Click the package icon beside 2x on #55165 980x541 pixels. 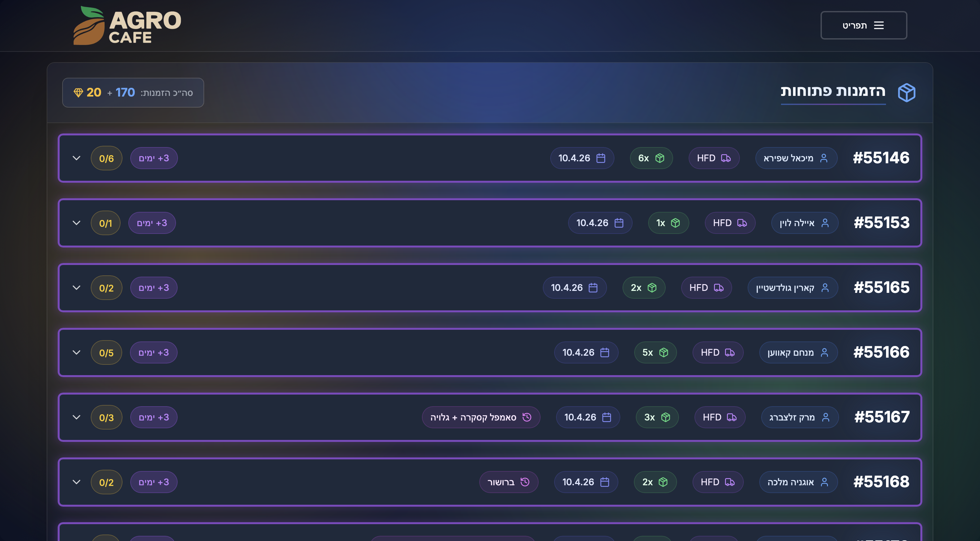point(652,288)
